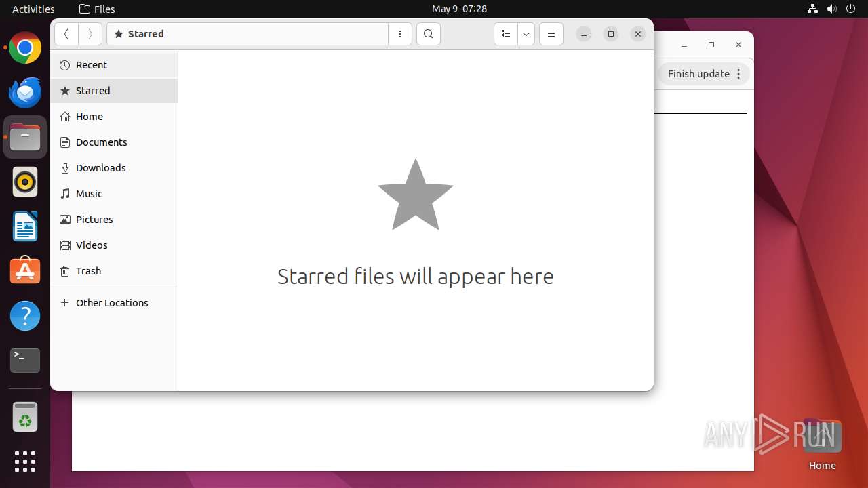This screenshot has height=488, width=868.
Task: Close the Files window
Action: [638, 34]
